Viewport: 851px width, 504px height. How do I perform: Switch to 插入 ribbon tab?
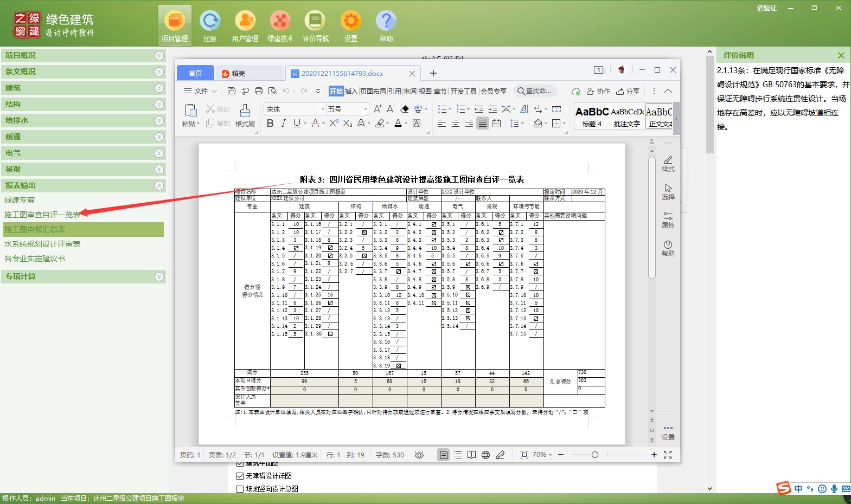click(x=351, y=91)
